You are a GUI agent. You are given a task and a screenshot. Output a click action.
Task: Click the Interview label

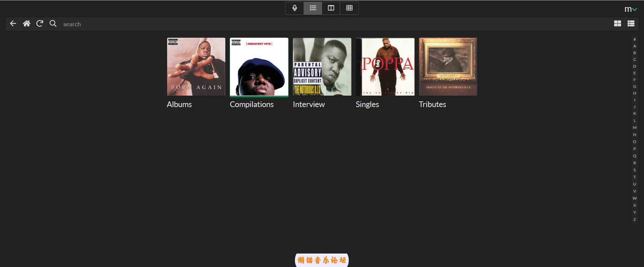point(309,104)
